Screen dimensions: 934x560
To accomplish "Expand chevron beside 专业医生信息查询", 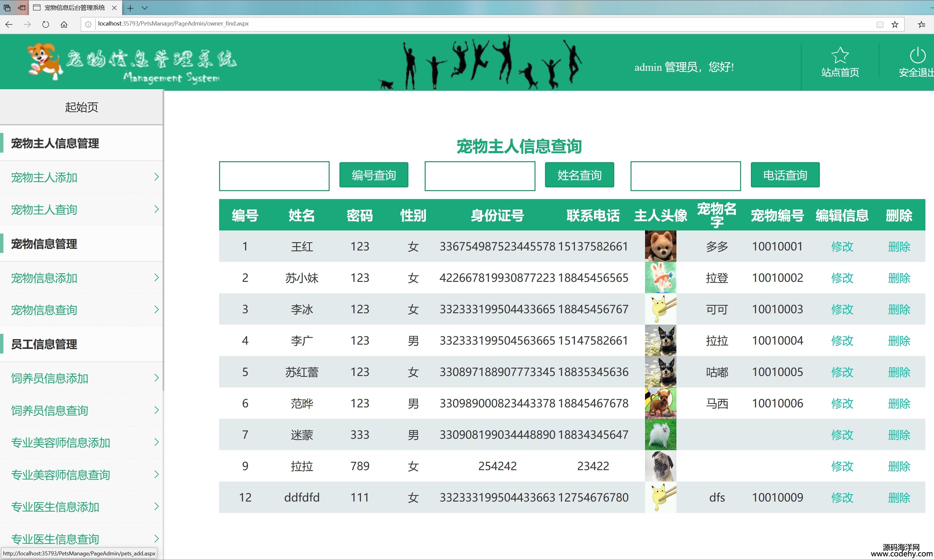I will tap(156, 538).
